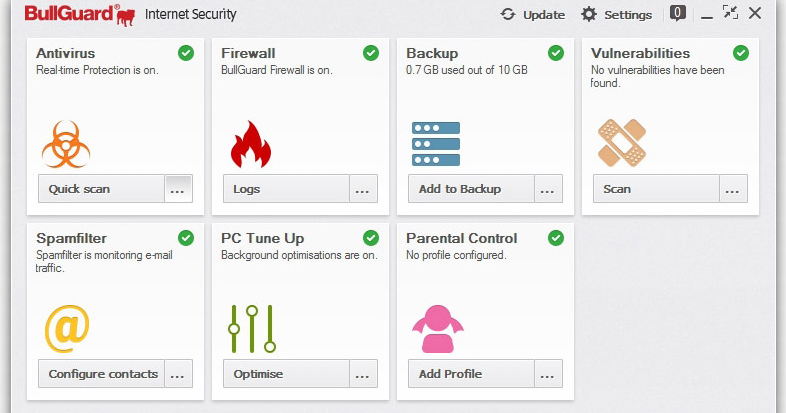786x413 pixels.
Task: Minimize the BullGuard window
Action: pos(707,16)
